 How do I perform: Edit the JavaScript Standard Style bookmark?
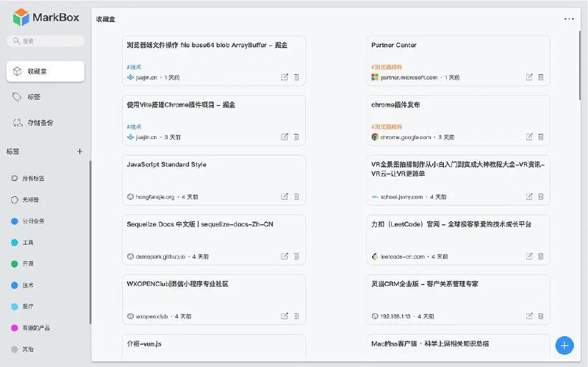(x=284, y=196)
